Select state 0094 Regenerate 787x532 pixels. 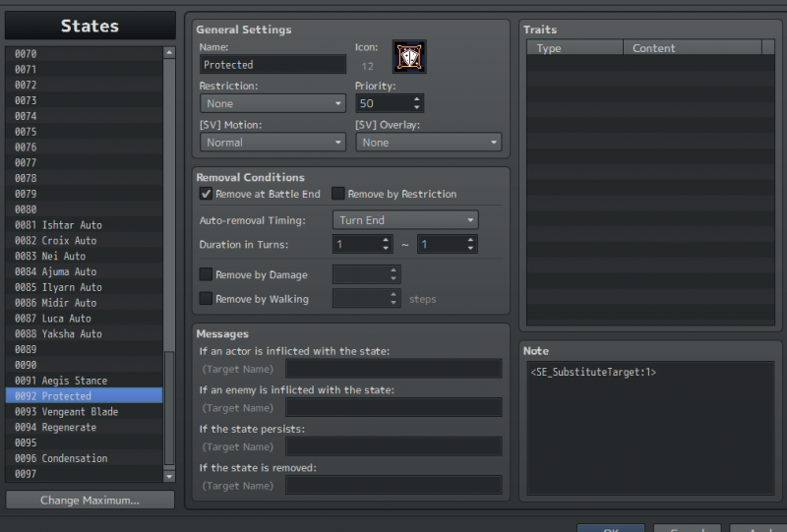84,427
